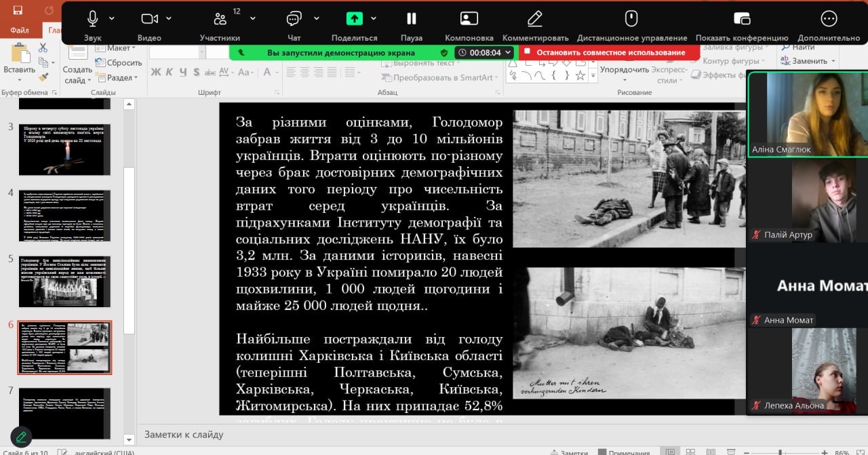Mute microphone using the Звук icon
The image size is (868, 455).
(x=92, y=19)
